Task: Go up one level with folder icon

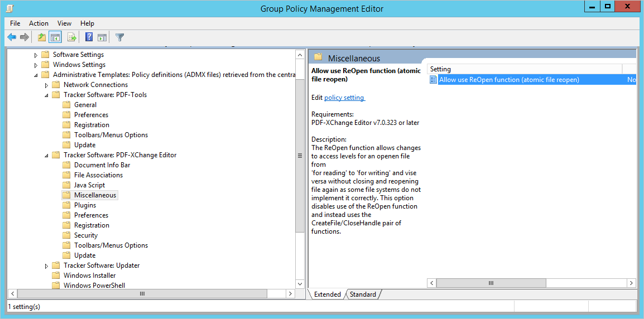Action: [42, 37]
